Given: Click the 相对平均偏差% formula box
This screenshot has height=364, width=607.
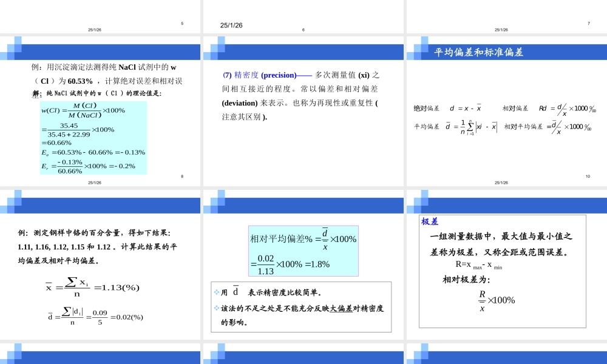Looking at the screenshot, I should tap(303, 251).
